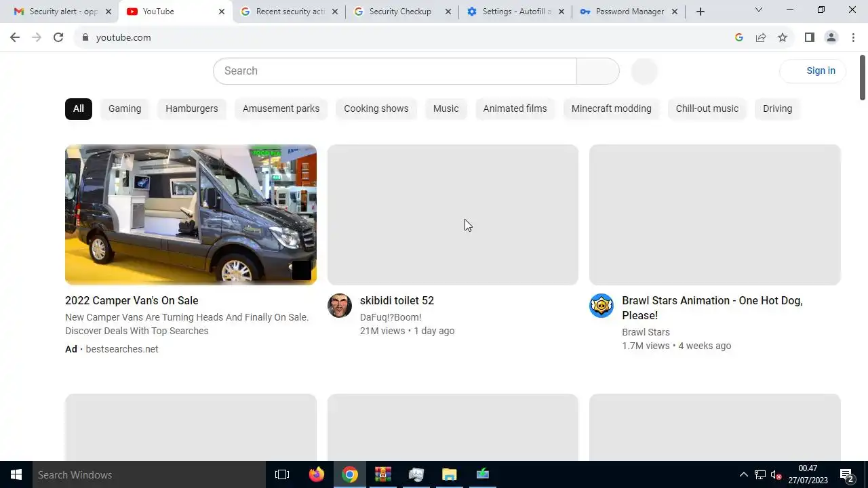The width and height of the screenshot is (868, 488).
Task: Open Task View on the taskbar
Action: (282, 474)
